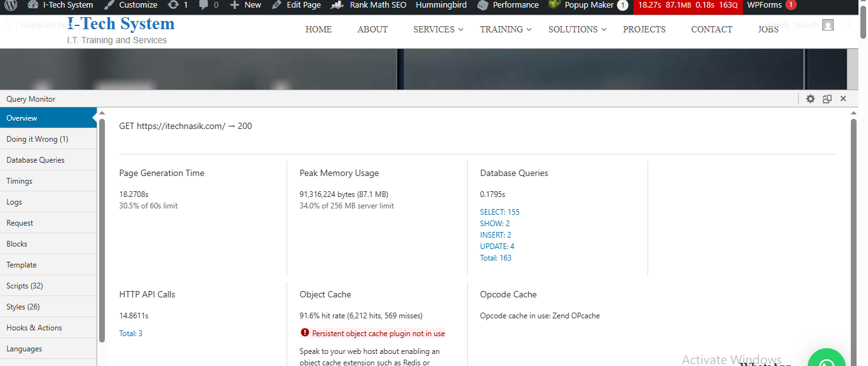Click Query Monitor red stats summary
The height and width of the screenshot is (366, 868).
688,5
